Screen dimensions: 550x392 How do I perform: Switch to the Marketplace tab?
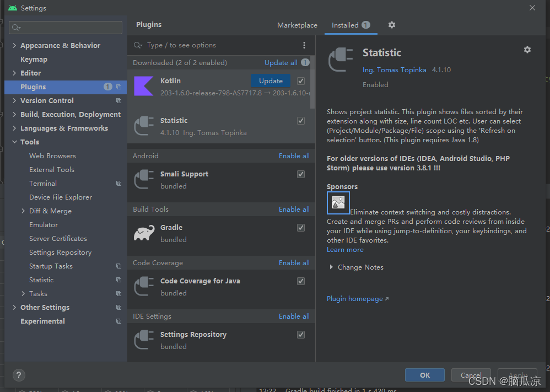pyautogui.click(x=297, y=25)
